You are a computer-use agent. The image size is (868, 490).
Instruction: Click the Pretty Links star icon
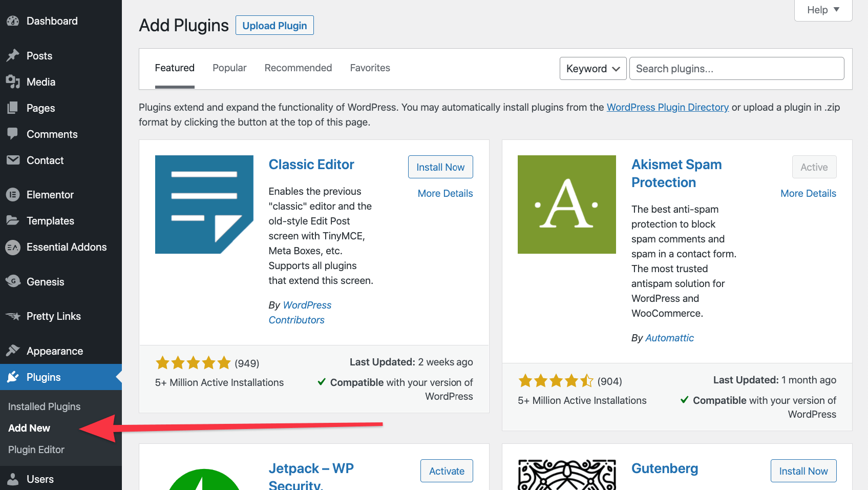point(13,316)
